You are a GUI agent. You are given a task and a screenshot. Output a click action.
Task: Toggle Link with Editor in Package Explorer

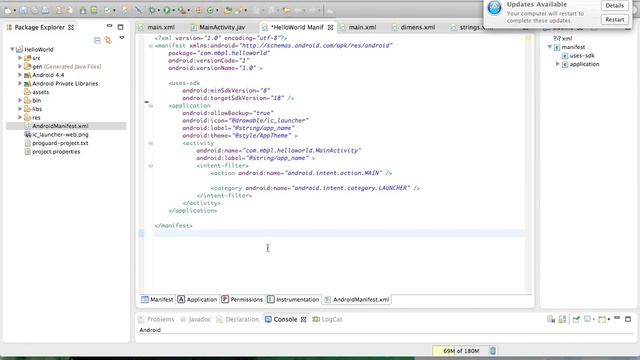click(108, 40)
